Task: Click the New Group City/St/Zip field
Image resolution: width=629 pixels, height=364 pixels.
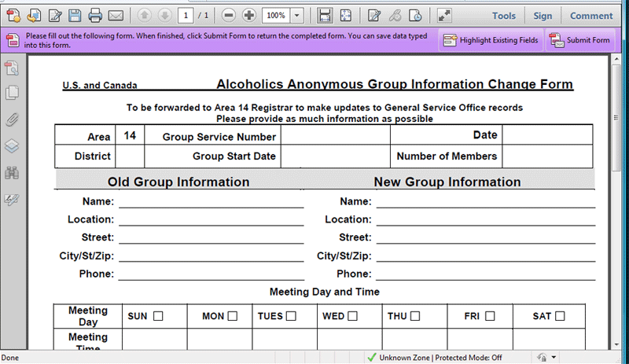Action: (x=485, y=256)
